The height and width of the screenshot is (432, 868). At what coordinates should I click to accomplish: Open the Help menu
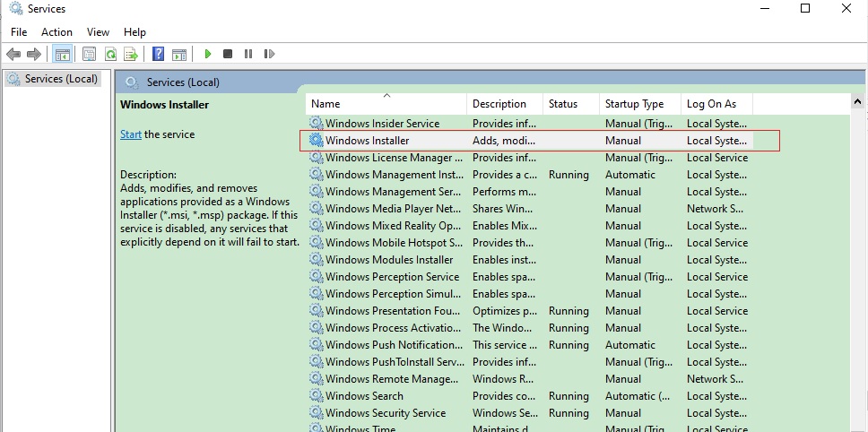(135, 32)
